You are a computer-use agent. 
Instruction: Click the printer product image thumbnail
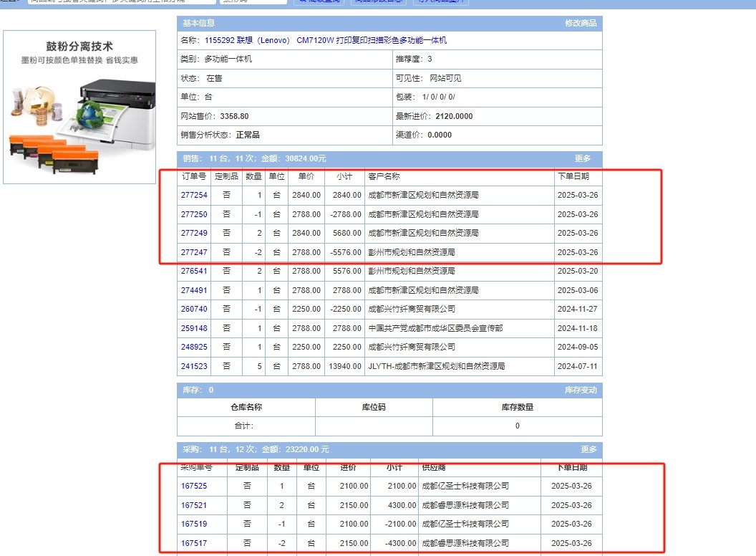79,107
